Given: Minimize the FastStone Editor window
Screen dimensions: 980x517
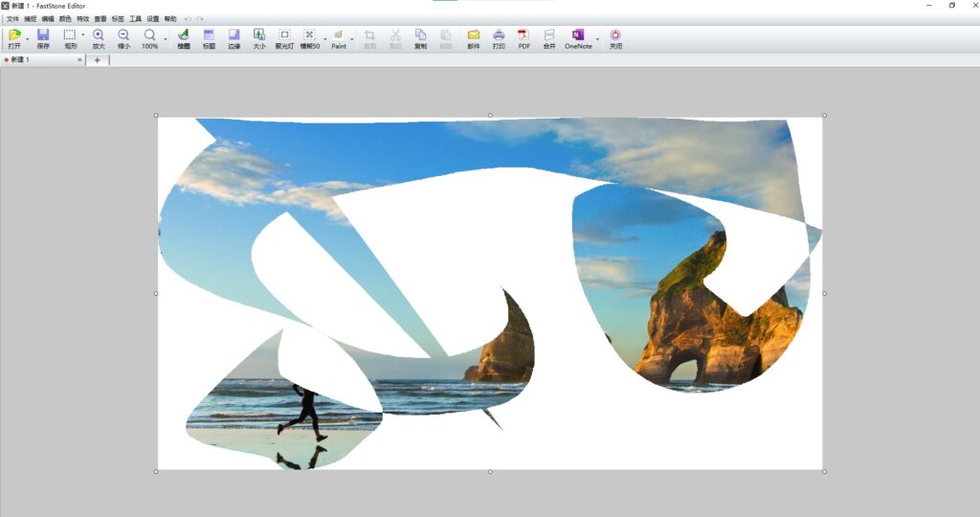Looking at the screenshot, I should point(928,5).
